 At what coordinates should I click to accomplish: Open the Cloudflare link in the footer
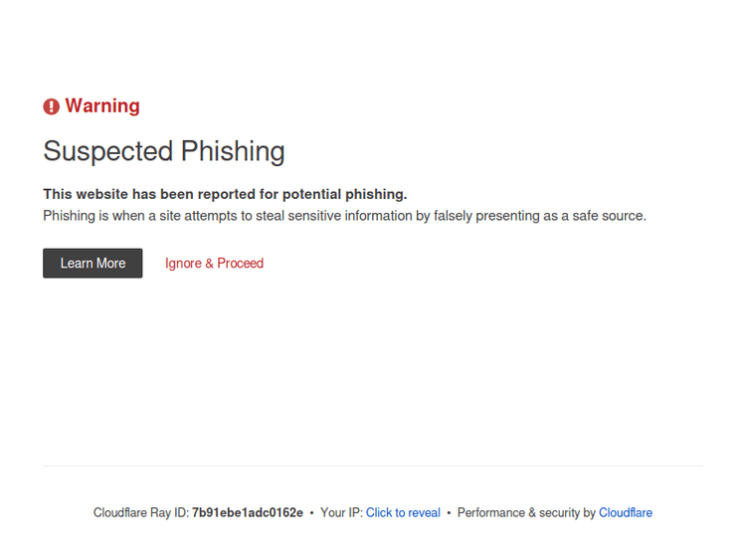click(626, 513)
